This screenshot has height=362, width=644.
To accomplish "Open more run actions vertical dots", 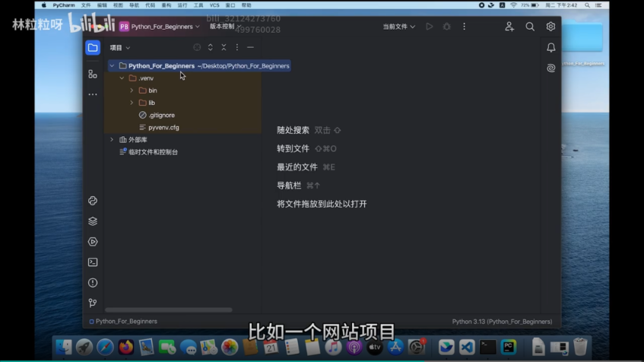I will click(464, 27).
